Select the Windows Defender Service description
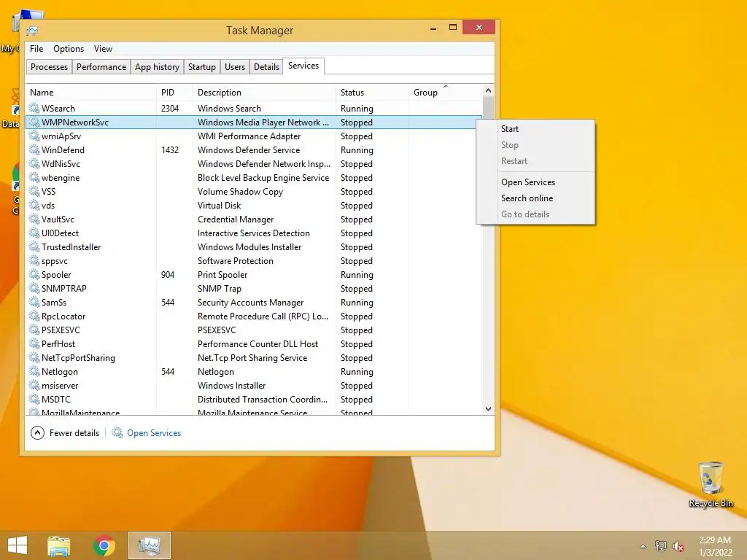 (249, 150)
